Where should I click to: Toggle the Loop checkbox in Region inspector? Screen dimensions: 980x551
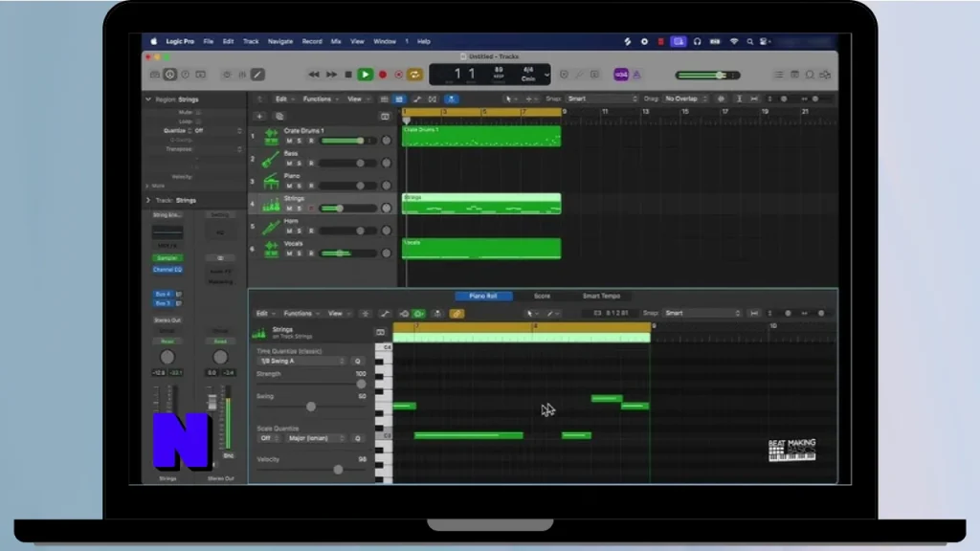(x=198, y=121)
